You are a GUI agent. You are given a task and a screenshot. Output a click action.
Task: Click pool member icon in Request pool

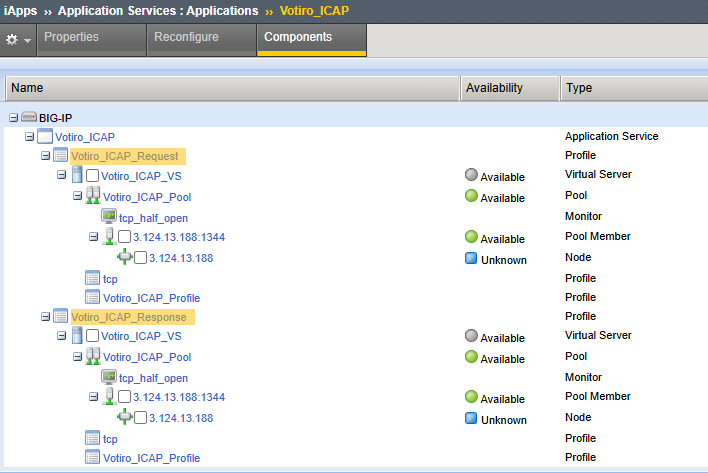tap(109, 236)
